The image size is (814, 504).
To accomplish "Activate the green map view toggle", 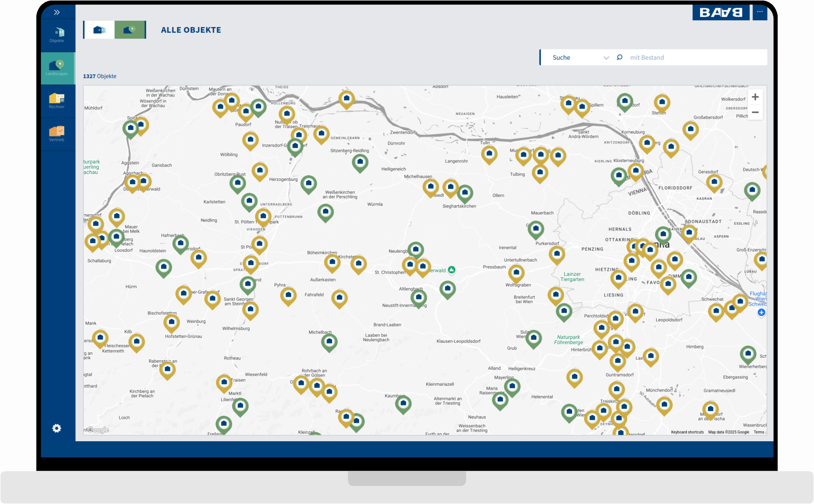I will point(130,29).
